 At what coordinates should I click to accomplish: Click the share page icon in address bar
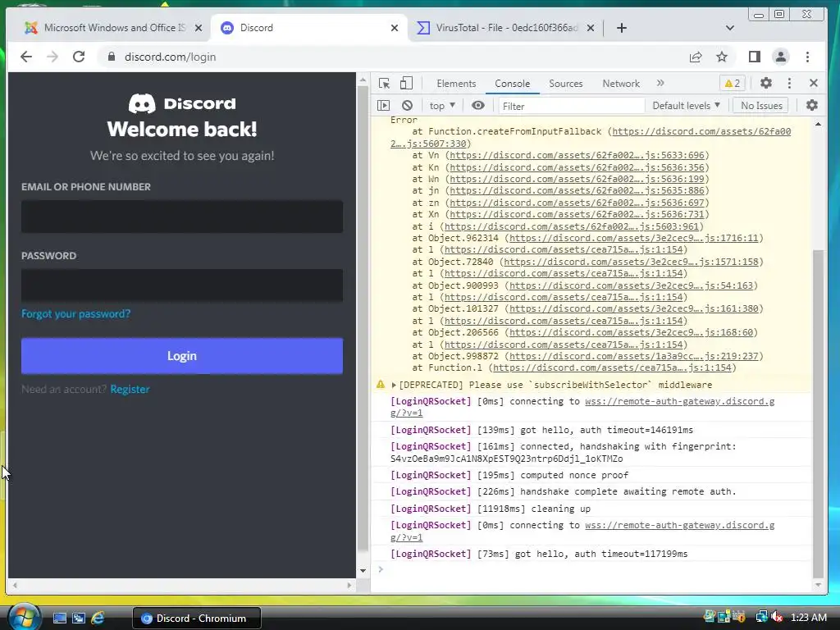pos(696,57)
